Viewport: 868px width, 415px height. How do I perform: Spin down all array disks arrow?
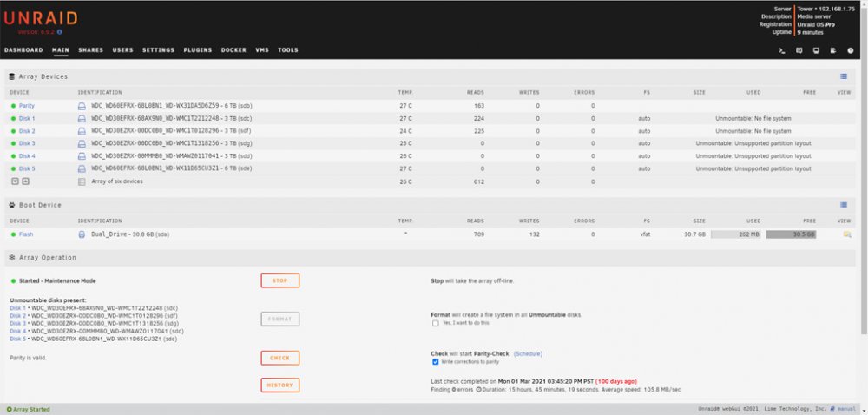[x=15, y=181]
